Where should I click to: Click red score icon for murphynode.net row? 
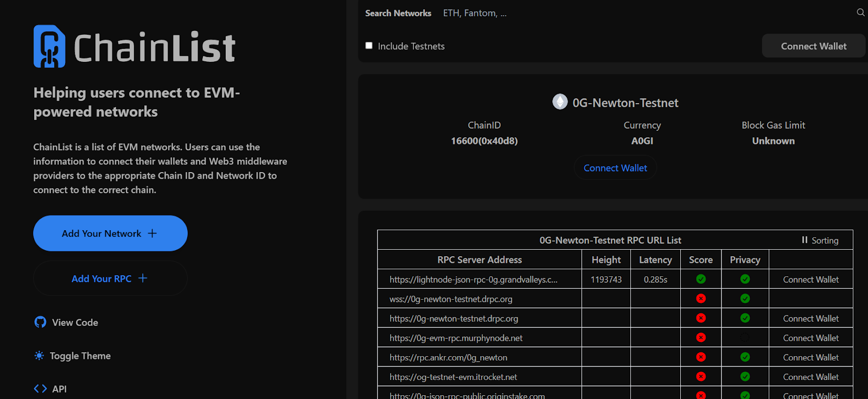click(x=701, y=338)
